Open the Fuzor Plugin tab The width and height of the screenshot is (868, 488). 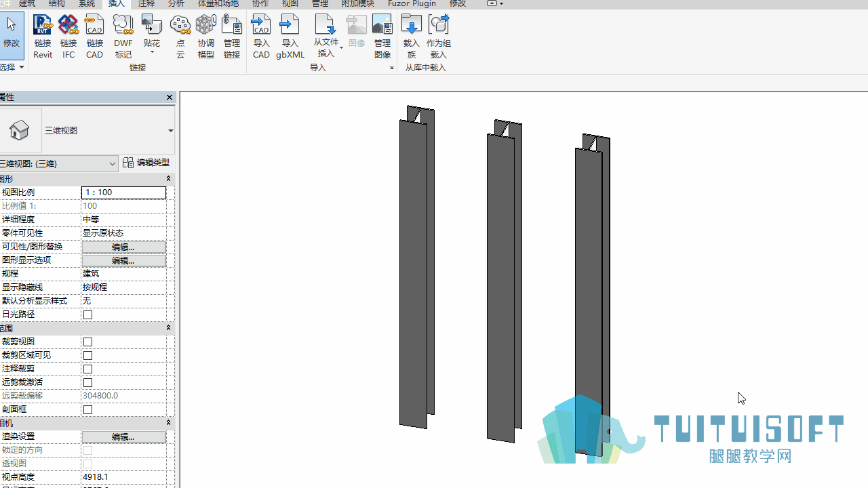tap(412, 4)
